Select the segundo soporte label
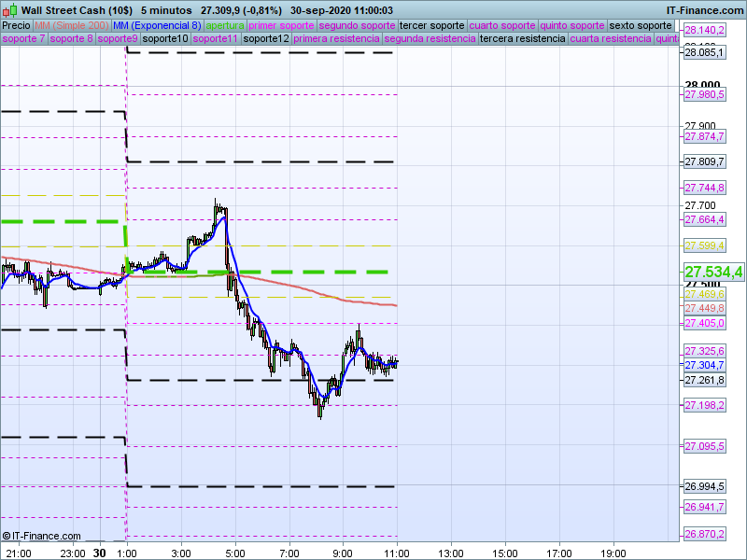 (x=357, y=26)
